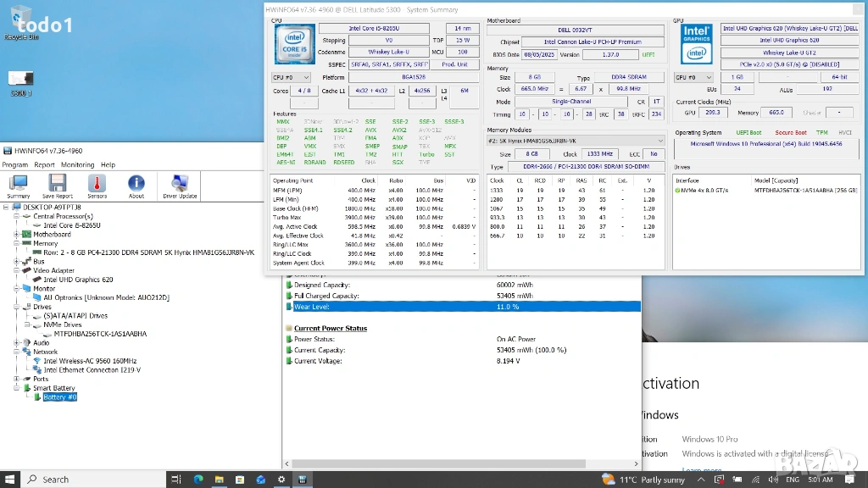Expand the Audio tree node
Viewport: 868px width, 488px height.
pos(16,342)
